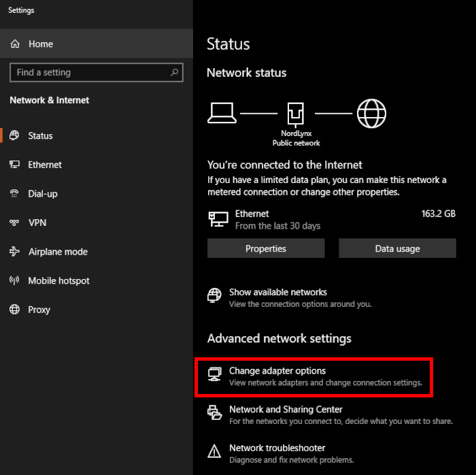Click the Change adapter options icon
Screen dimensions: 476x475
click(215, 374)
